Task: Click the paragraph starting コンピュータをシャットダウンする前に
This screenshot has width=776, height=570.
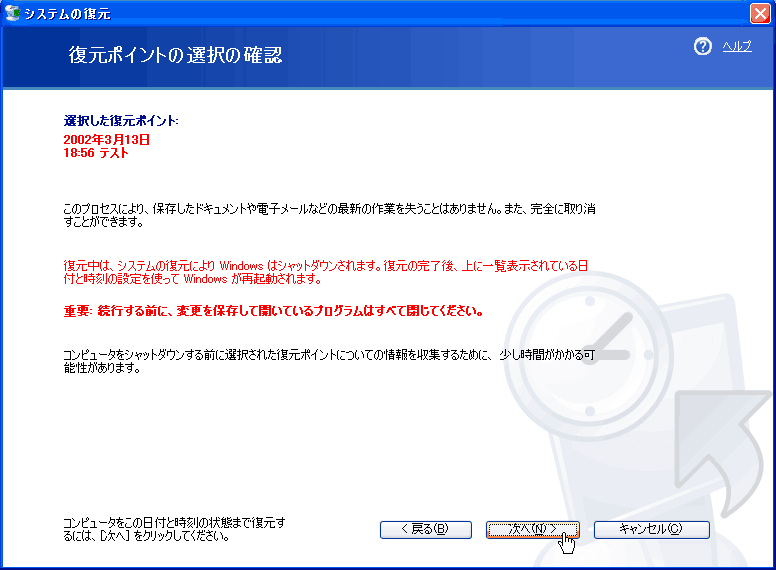Action: (x=329, y=361)
